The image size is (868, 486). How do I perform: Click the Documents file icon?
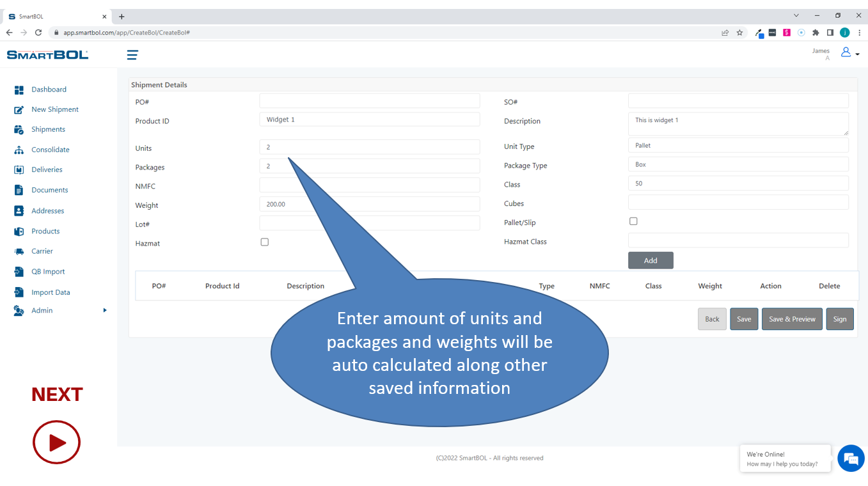tap(19, 190)
